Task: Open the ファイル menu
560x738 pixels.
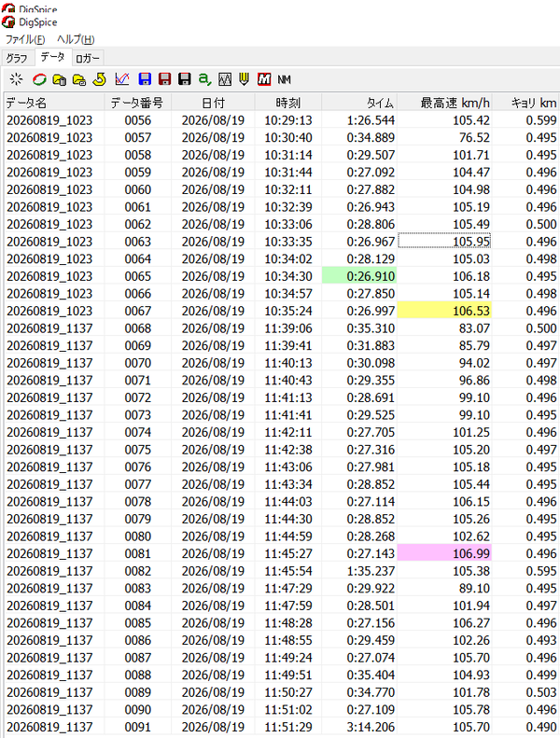Action: (x=25, y=39)
